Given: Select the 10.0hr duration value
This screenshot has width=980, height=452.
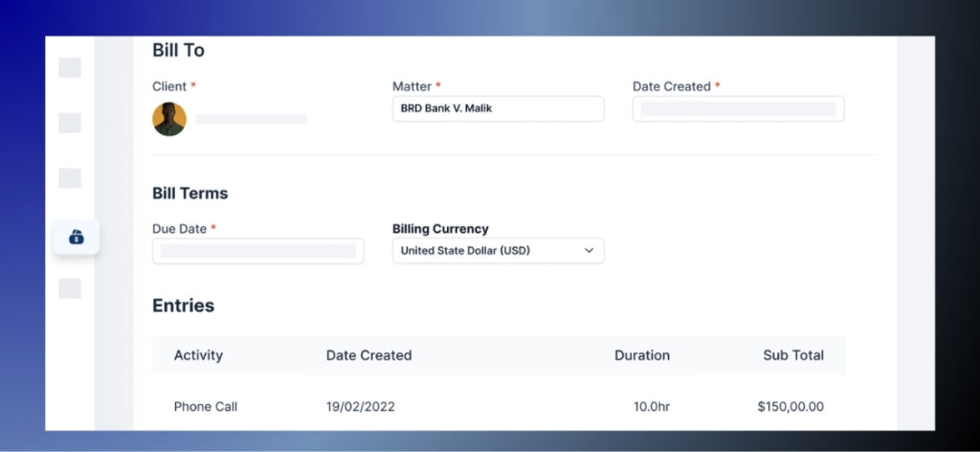Looking at the screenshot, I should pos(651,407).
